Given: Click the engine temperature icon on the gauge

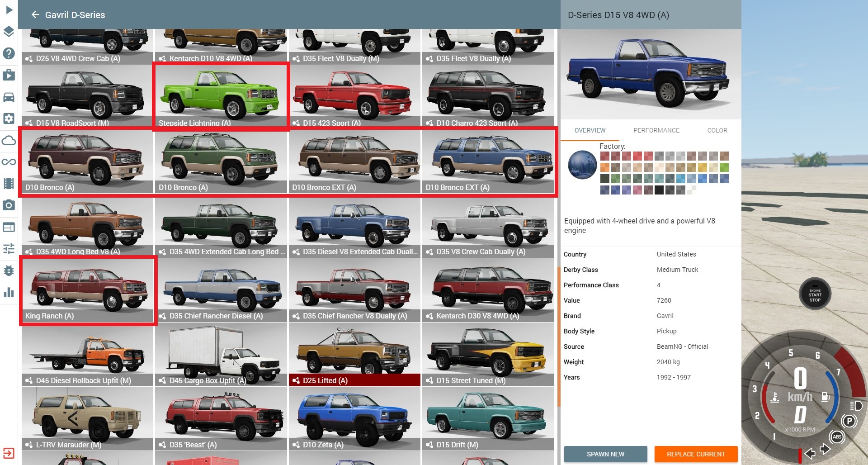Looking at the screenshot, I should [x=774, y=397].
